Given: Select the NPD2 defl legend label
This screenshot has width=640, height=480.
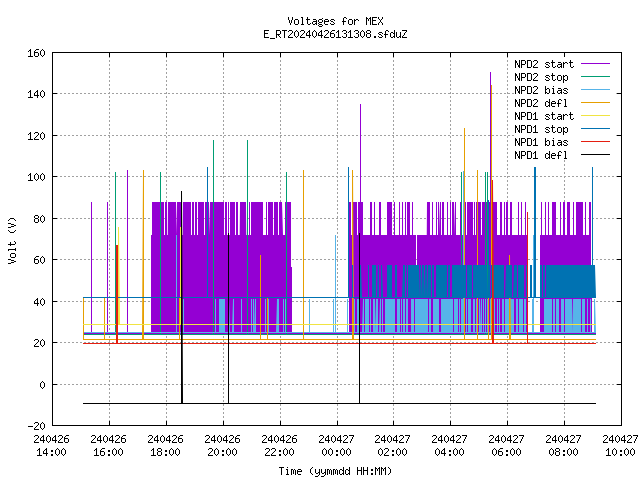Looking at the screenshot, I should (541, 103).
